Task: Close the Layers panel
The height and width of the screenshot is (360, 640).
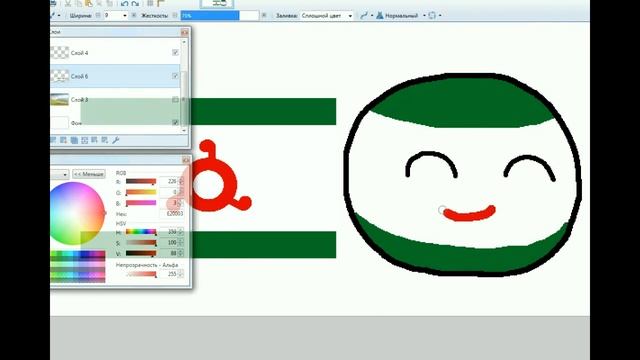Action: 184,32
